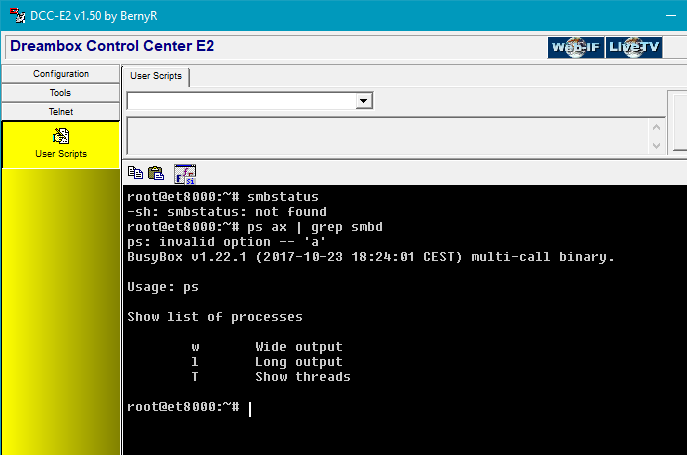Open the Configuration section
The image size is (687, 455).
click(61, 74)
